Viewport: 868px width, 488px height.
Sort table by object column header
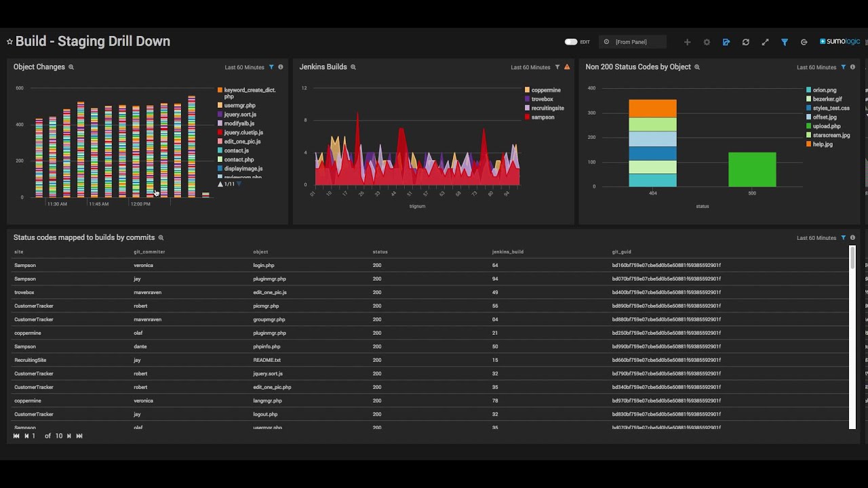pyautogui.click(x=260, y=252)
